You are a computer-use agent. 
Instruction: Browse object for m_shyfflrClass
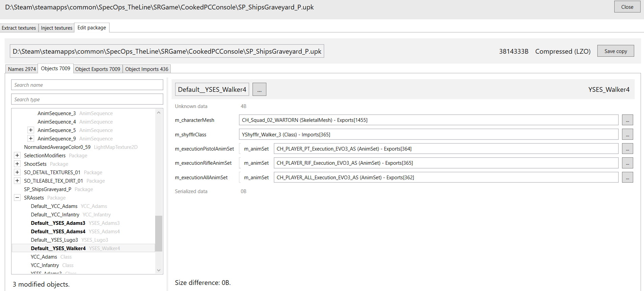[x=627, y=135]
